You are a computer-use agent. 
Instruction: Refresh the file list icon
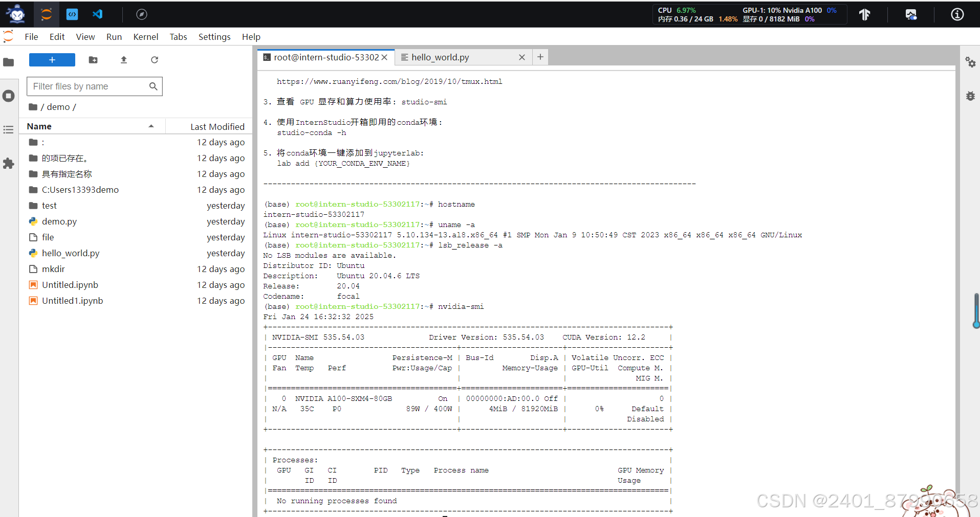pos(155,60)
